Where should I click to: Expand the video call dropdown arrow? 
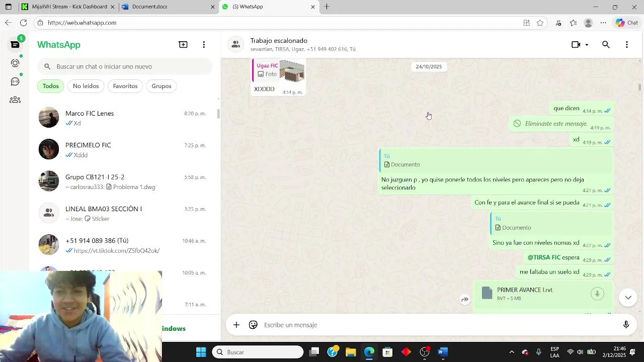587,45
